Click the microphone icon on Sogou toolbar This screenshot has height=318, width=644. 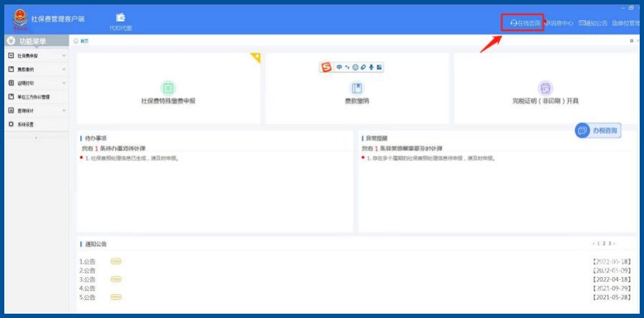pos(371,67)
